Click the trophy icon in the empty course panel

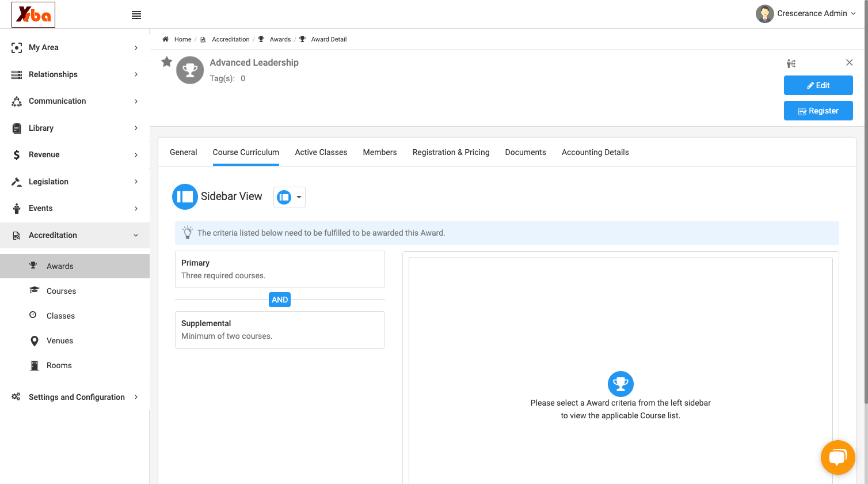[x=620, y=384]
